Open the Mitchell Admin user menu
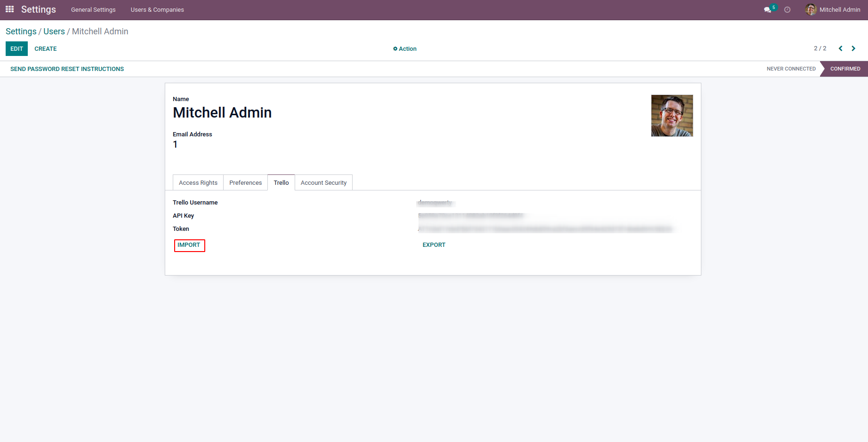 coord(833,10)
